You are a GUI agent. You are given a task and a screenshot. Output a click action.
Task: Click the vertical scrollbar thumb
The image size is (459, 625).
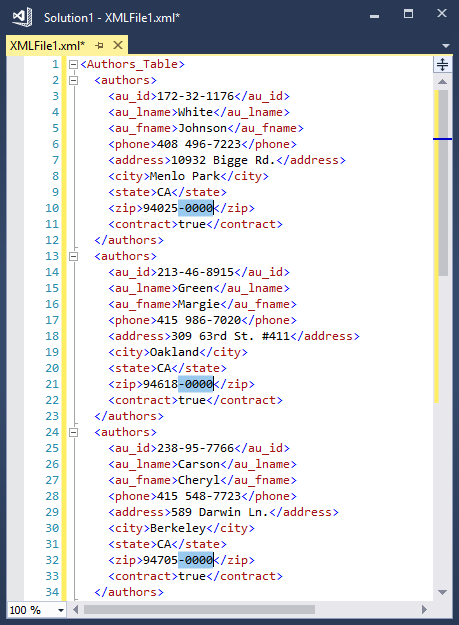coord(443,183)
